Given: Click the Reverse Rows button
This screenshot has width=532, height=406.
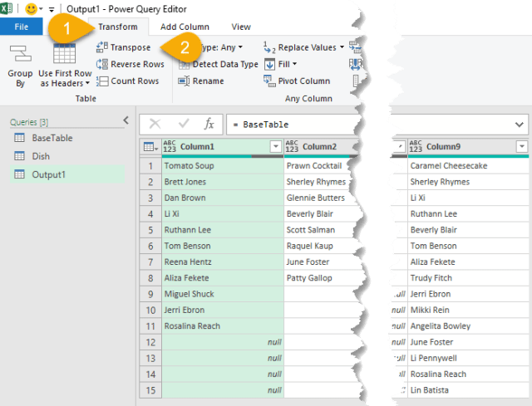Looking at the screenshot, I should click(x=131, y=64).
